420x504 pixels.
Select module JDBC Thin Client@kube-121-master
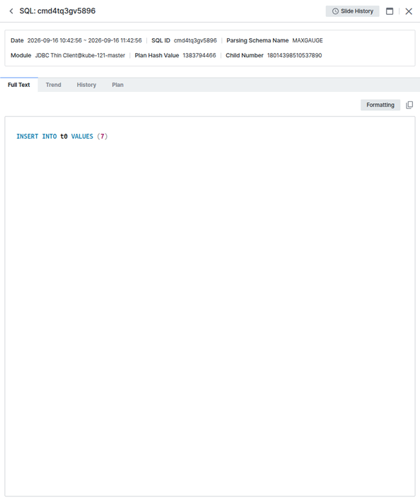[80, 55]
